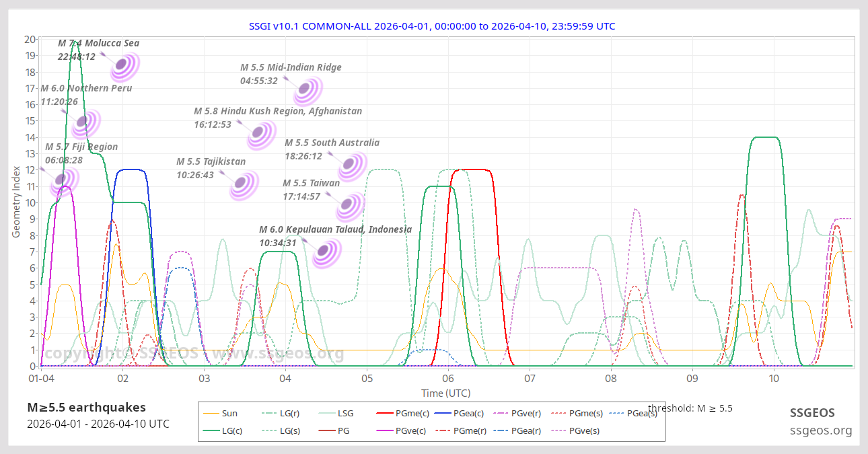Click the ssgeos.org link text
Viewport: 868px width, 454px height.
pos(821,430)
